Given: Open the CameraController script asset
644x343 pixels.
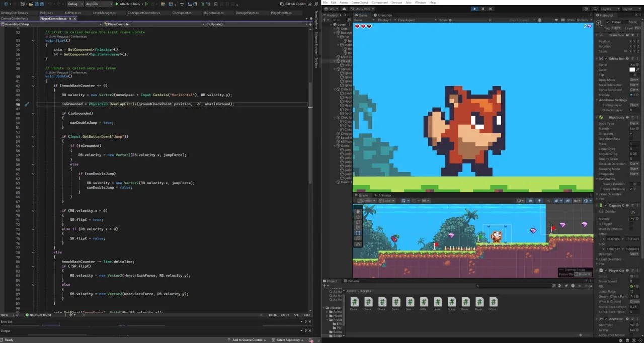Looking at the screenshot, I should (355, 302).
